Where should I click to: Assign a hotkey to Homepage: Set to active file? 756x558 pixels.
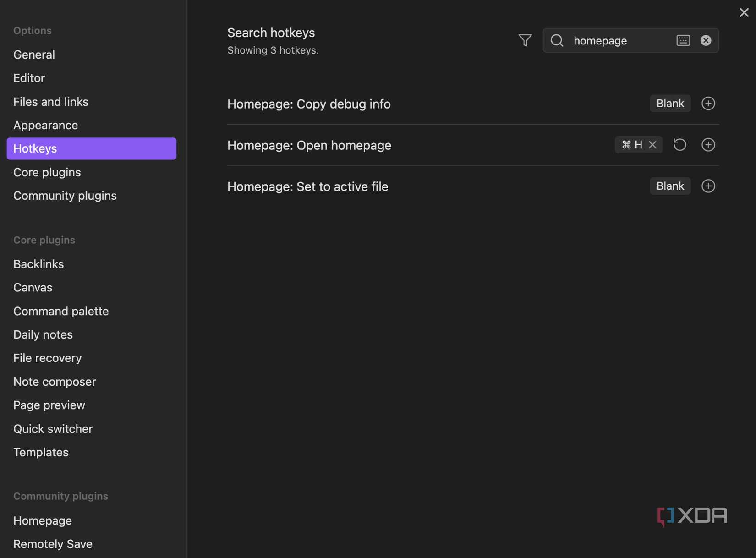pyautogui.click(x=708, y=186)
